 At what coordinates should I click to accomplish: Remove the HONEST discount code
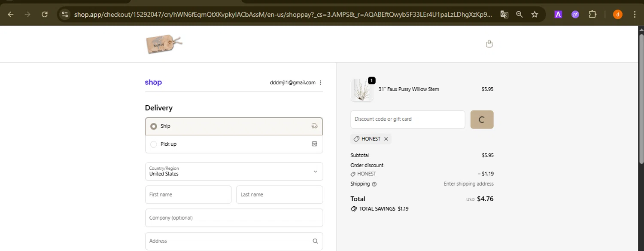pyautogui.click(x=386, y=139)
